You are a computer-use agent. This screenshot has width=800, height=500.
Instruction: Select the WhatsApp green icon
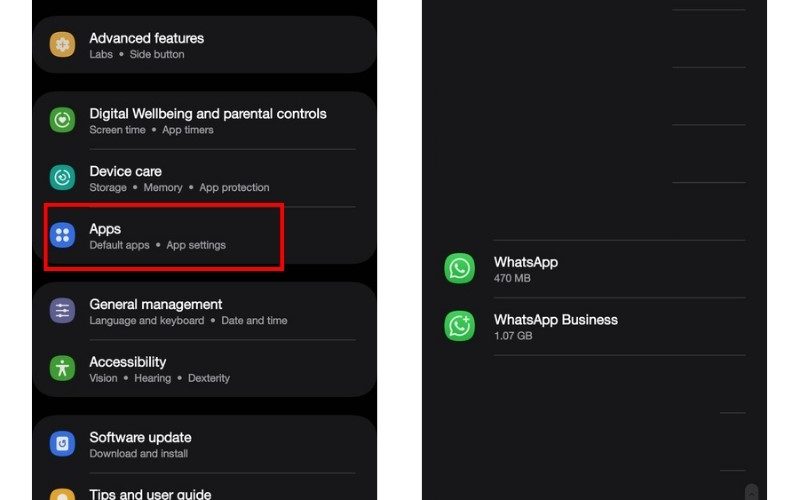(x=459, y=268)
